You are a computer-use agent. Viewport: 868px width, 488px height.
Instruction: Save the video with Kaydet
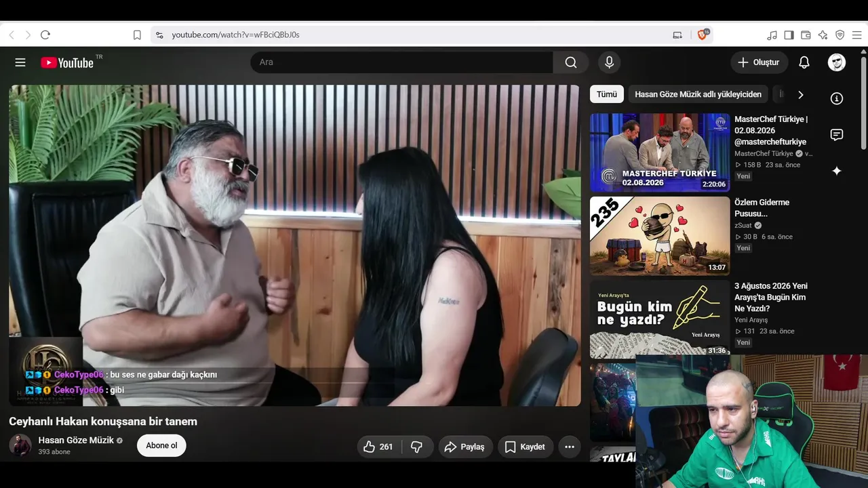pos(526,447)
